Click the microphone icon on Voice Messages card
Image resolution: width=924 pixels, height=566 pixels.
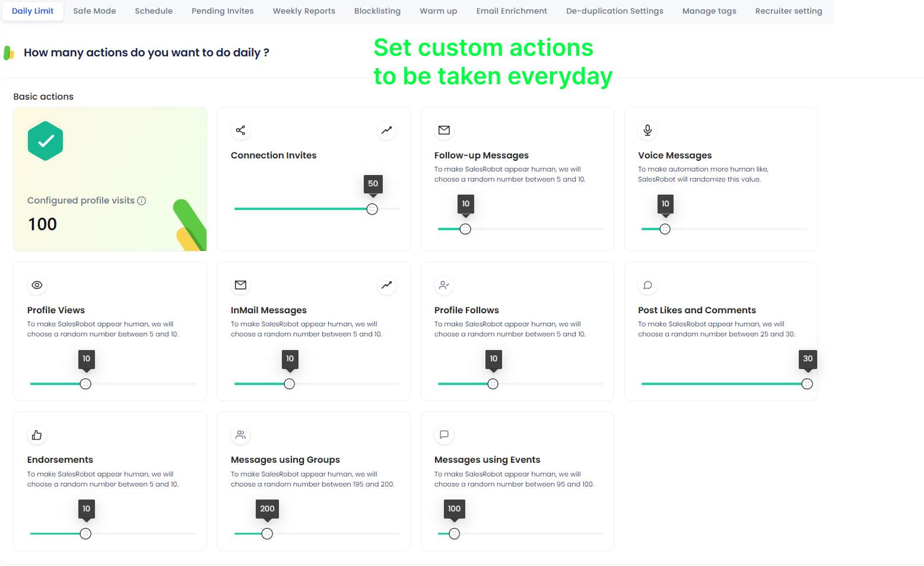647,131
